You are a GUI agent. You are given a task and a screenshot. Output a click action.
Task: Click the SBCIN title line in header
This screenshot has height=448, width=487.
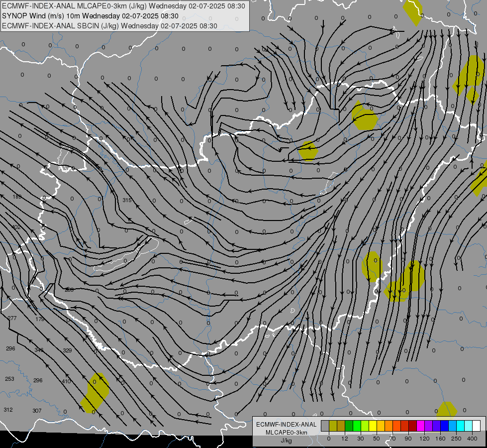click(109, 26)
